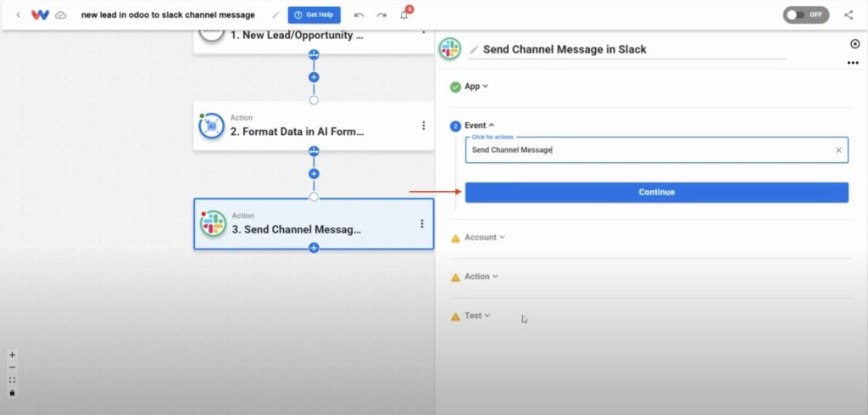Click the Get Help button
The width and height of the screenshot is (868, 415).
314,15
